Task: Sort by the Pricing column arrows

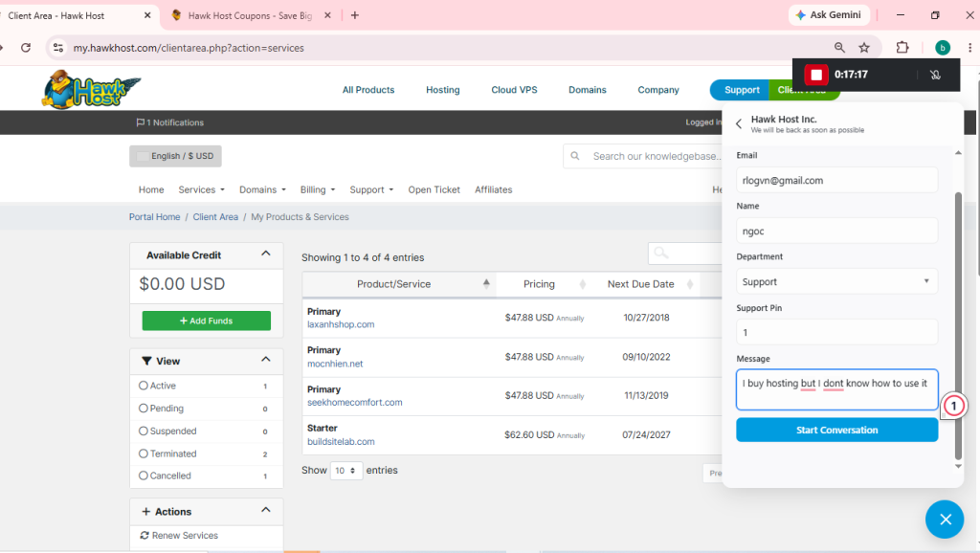Action: 583,284
